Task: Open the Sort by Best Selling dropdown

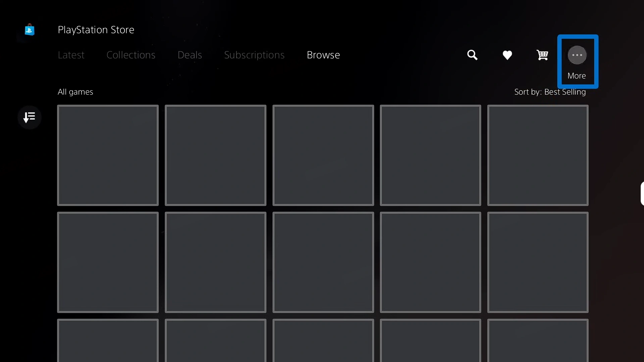Action: tap(550, 92)
